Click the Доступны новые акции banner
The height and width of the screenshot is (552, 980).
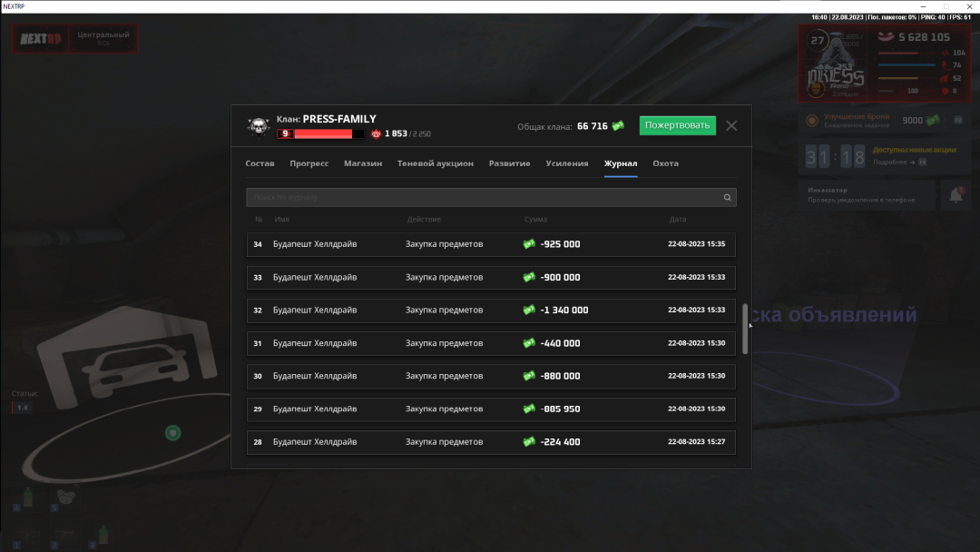914,150
